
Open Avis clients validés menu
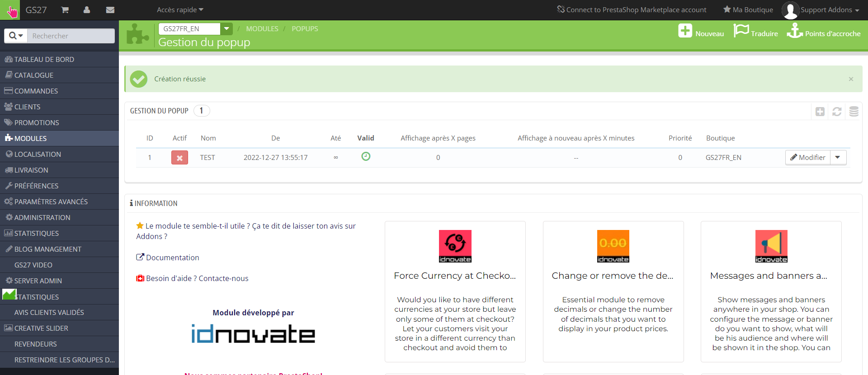[59, 312]
